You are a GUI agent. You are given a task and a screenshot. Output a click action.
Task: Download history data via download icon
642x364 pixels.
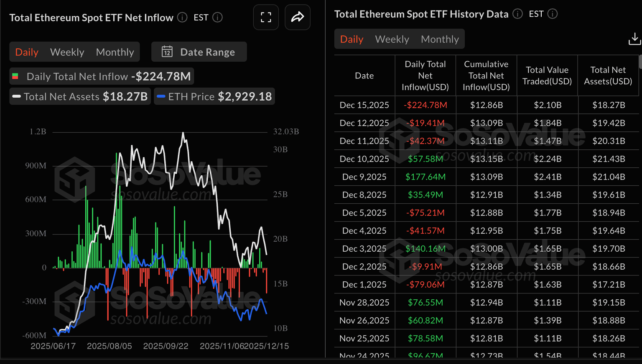click(634, 39)
